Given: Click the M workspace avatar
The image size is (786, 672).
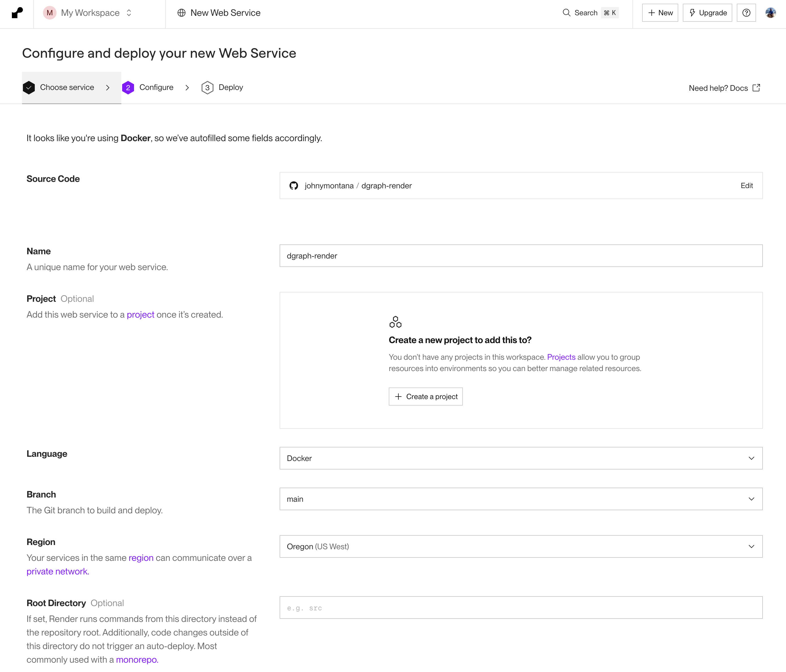Looking at the screenshot, I should (50, 13).
